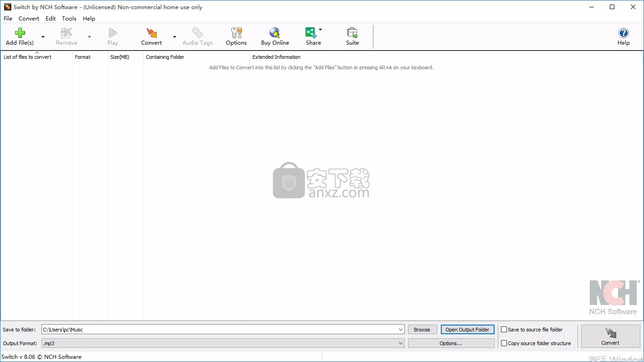Image resolution: width=644 pixels, height=362 pixels.
Task: Open the NCH Suite icon
Action: 352,33
